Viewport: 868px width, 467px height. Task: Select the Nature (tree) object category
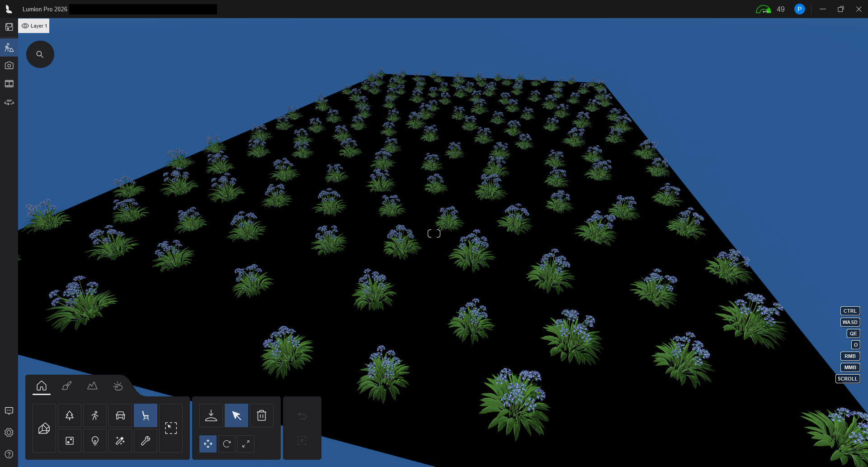click(70, 415)
